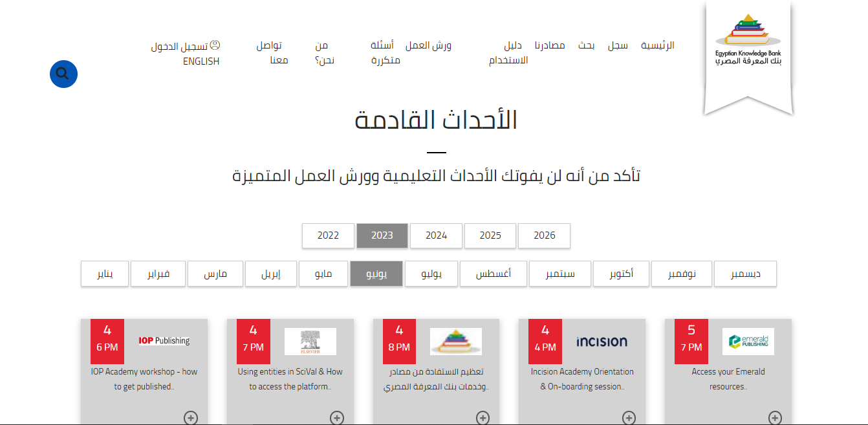Open the أسئلة متكررة menu item
The height and width of the screenshot is (425, 868).
pyautogui.click(x=385, y=53)
